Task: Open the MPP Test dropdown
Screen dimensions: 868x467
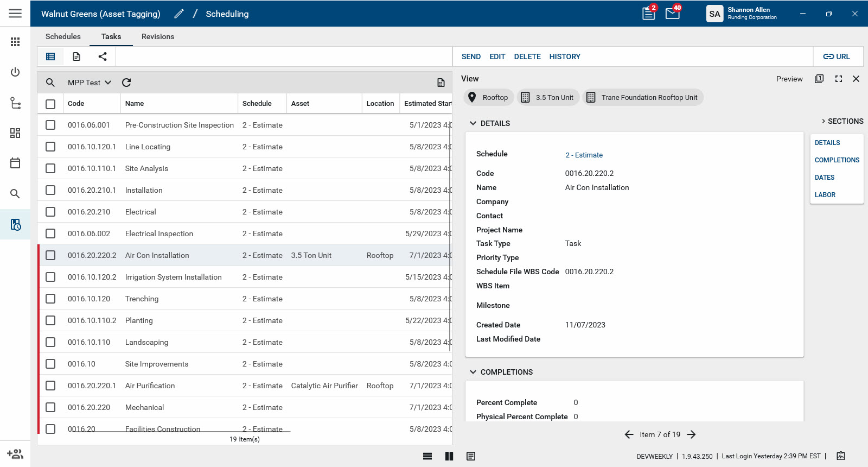Action: click(x=90, y=83)
